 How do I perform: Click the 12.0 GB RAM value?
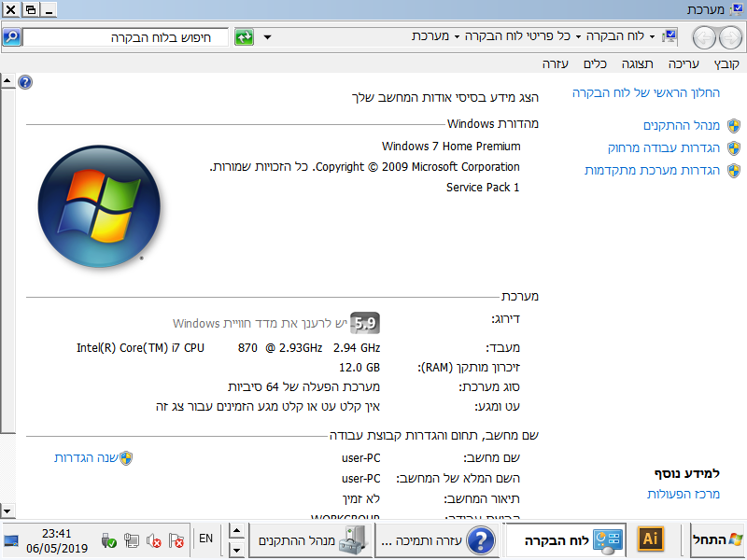pyautogui.click(x=359, y=367)
